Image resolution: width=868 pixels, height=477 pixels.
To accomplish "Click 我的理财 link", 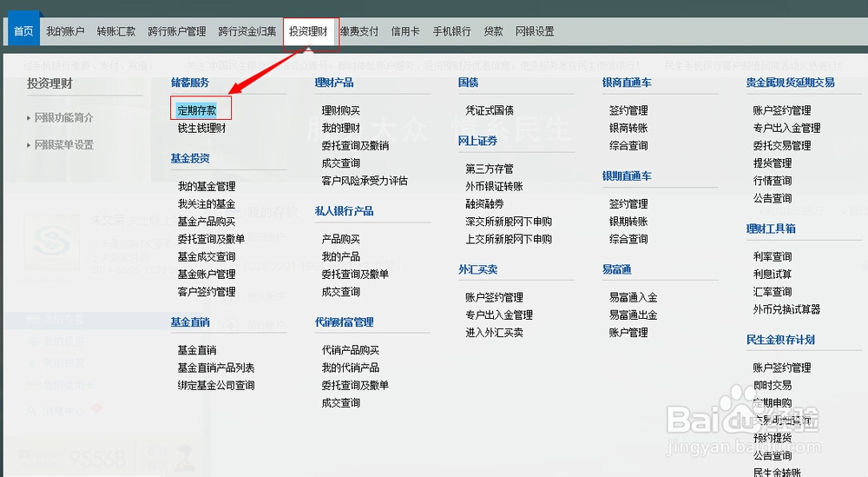I will (341, 128).
